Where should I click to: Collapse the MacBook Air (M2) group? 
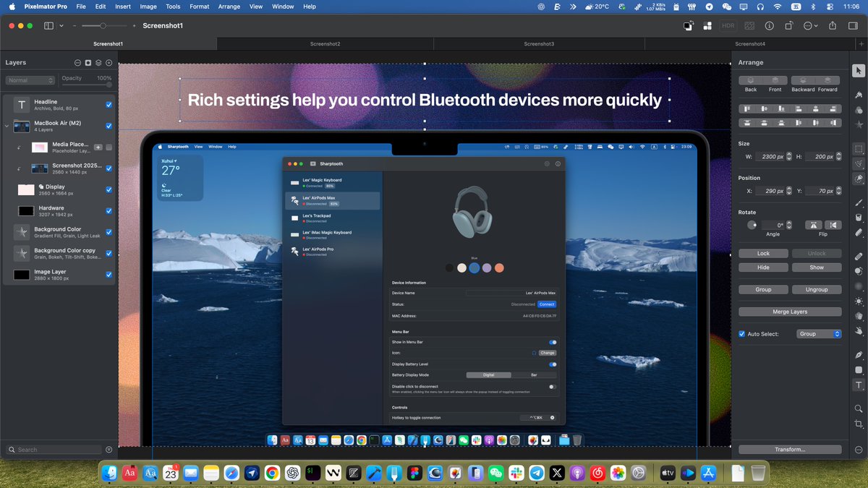click(x=7, y=126)
